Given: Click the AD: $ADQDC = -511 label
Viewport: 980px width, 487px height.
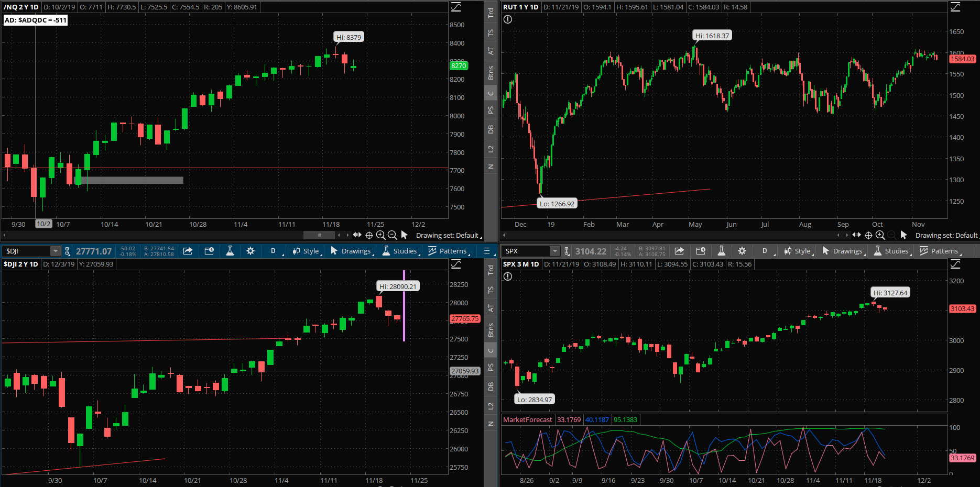Looking at the screenshot, I should pos(36,20).
